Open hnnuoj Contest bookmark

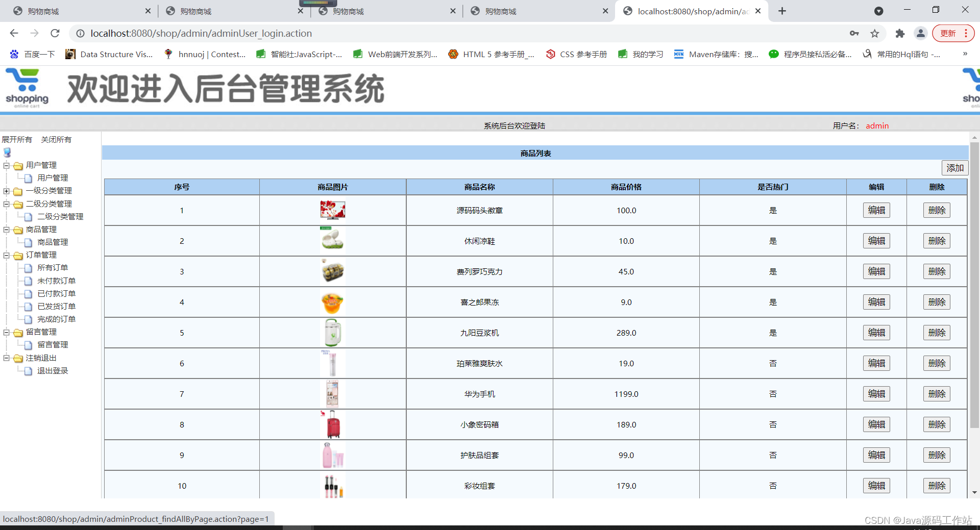[x=205, y=54]
